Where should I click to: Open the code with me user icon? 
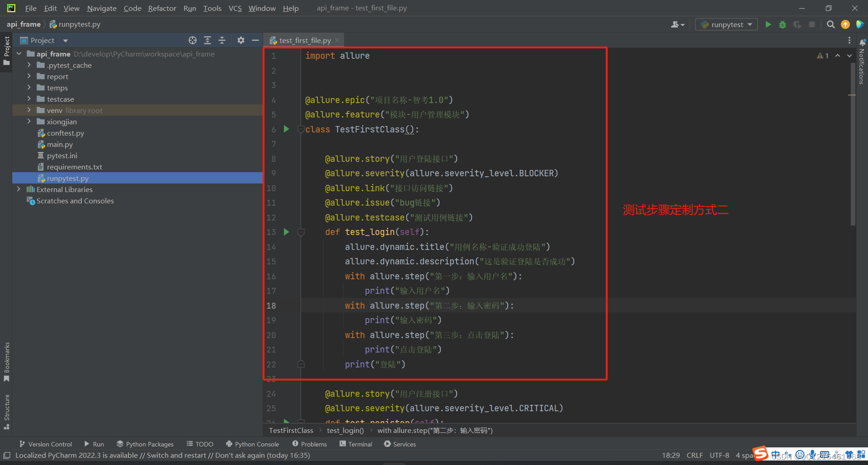click(677, 24)
